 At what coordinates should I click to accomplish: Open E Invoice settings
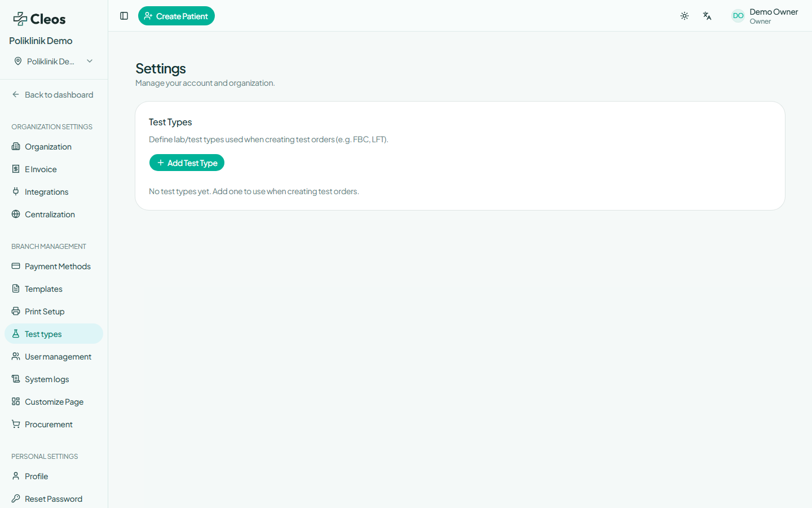pyautogui.click(x=54, y=169)
